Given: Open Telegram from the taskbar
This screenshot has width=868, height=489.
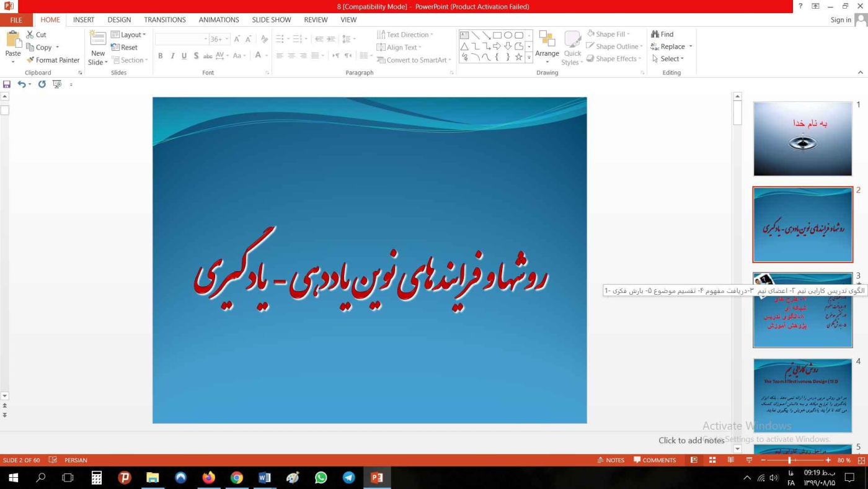Looking at the screenshot, I should coord(349,477).
